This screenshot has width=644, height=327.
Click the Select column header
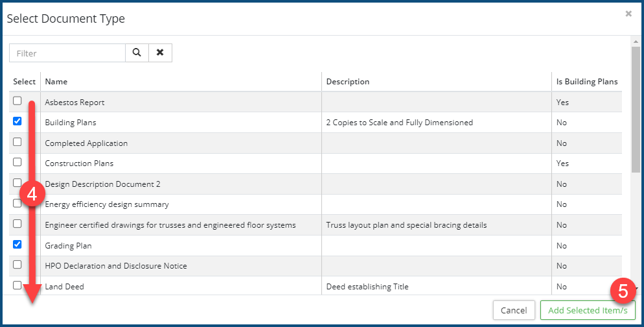tap(25, 82)
